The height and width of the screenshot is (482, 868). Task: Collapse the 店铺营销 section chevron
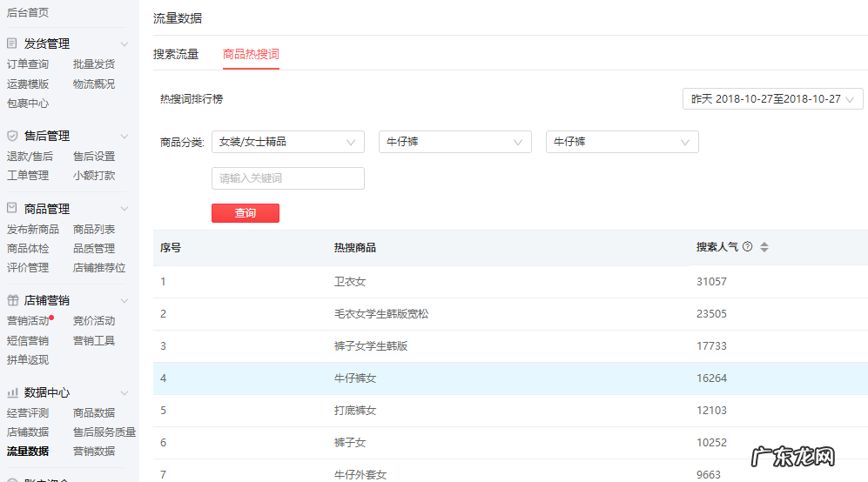tap(124, 300)
